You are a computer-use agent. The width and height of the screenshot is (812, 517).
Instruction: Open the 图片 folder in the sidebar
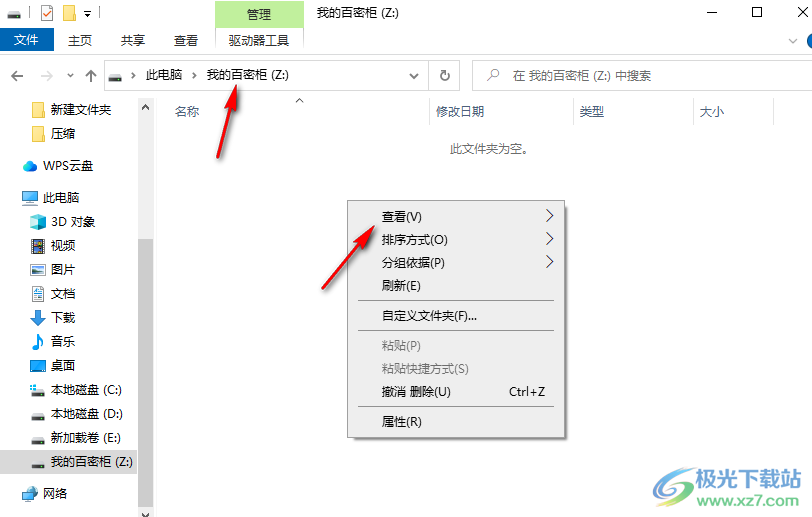[x=63, y=269]
